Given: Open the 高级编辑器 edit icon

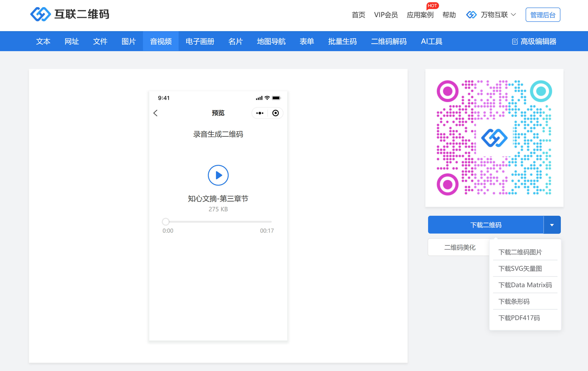Looking at the screenshot, I should pos(514,41).
